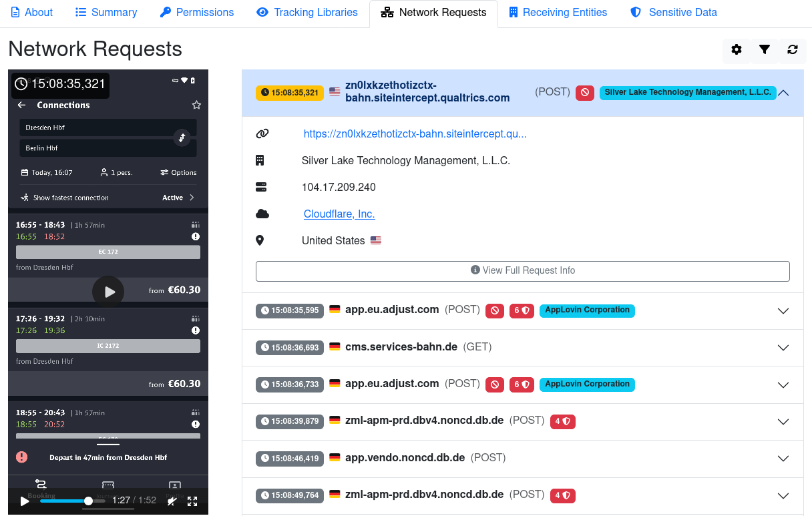Click the 6 shield badge on first adjust request

pos(522,310)
